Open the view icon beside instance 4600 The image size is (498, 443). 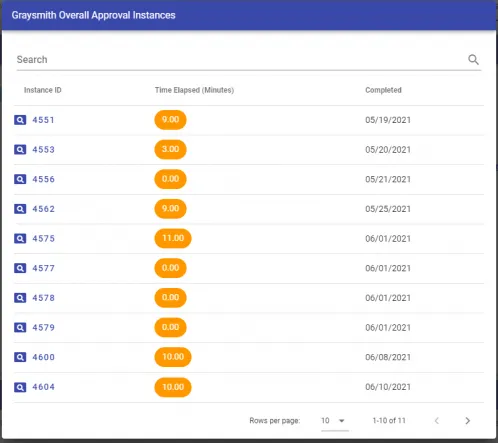click(x=20, y=357)
